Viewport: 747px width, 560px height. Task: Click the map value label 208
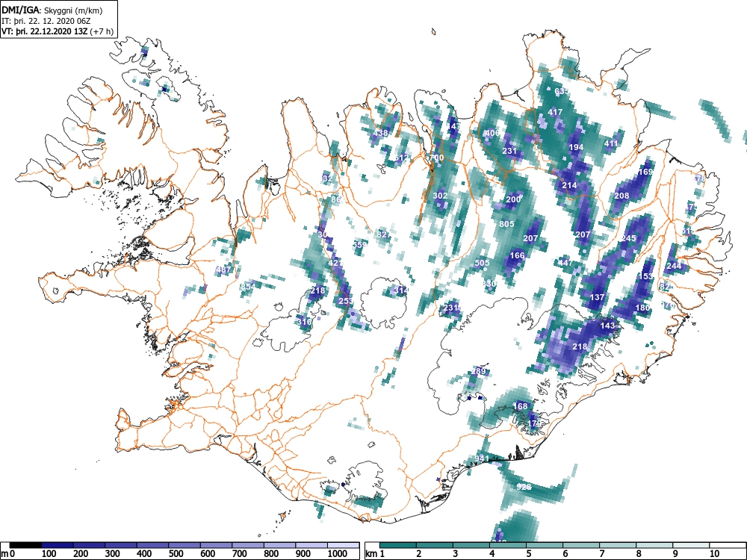622,196
